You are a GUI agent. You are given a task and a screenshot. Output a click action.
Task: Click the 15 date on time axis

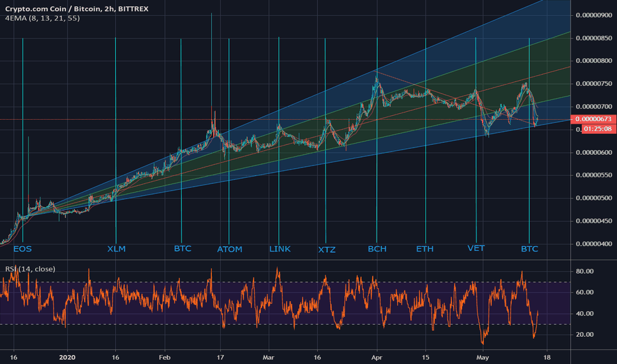[x=426, y=357]
